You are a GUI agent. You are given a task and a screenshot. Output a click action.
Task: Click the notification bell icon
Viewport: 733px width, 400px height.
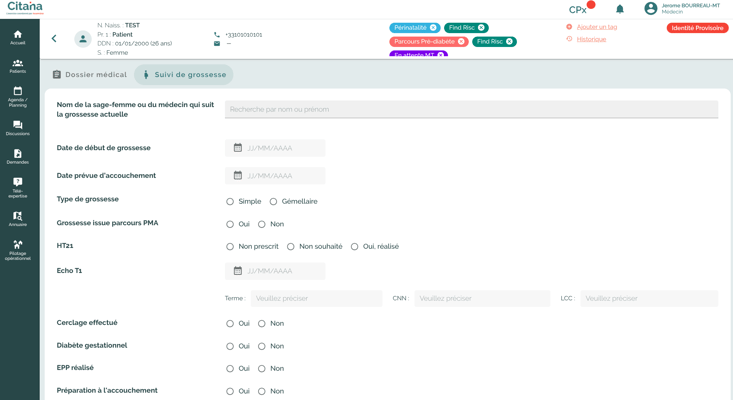click(x=620, y=9)
